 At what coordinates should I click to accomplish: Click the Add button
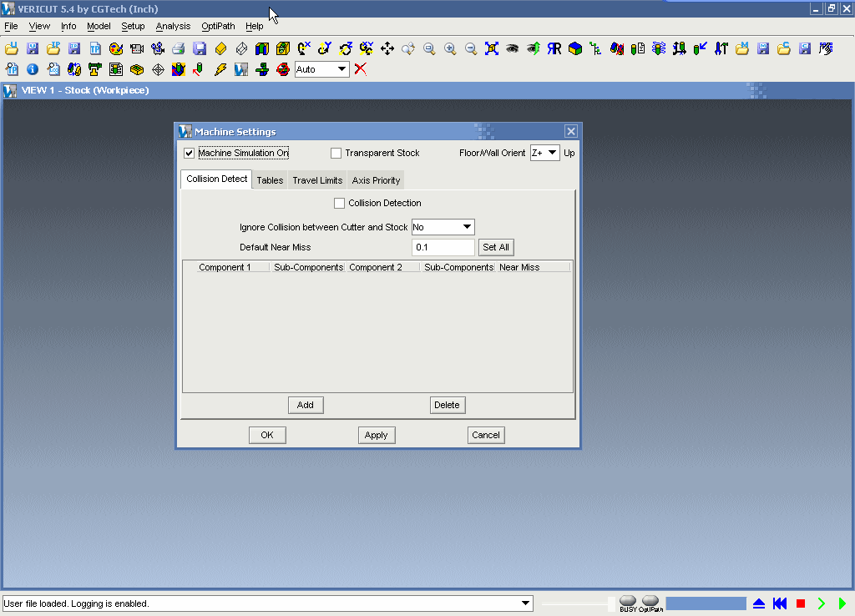(306, 405)
